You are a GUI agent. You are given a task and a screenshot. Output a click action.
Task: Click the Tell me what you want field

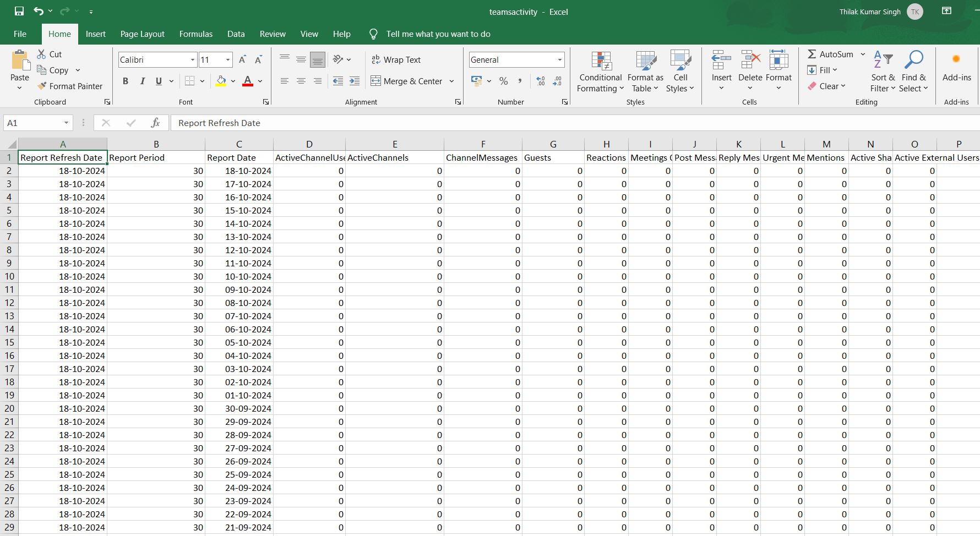point(438,34)
